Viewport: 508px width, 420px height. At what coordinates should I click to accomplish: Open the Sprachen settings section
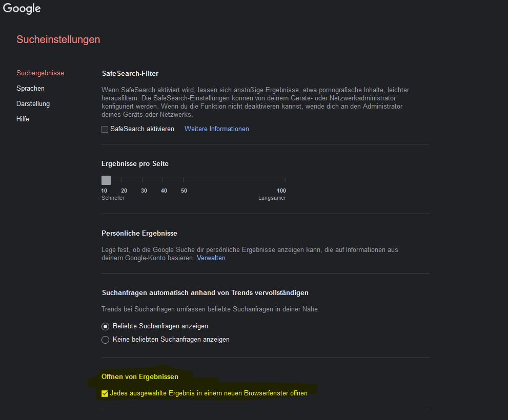click(30, 88)
